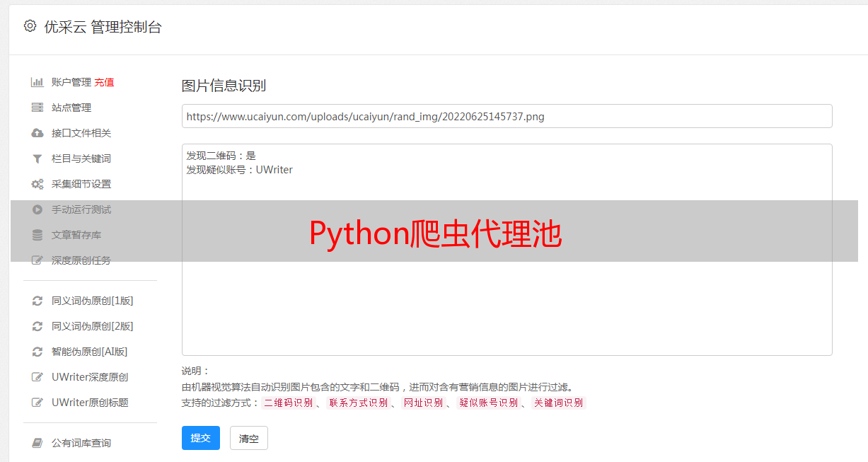Select 手动运行测试 in the sidebar
The height and width of the screenshot is (462, 868).
point(81,209)
